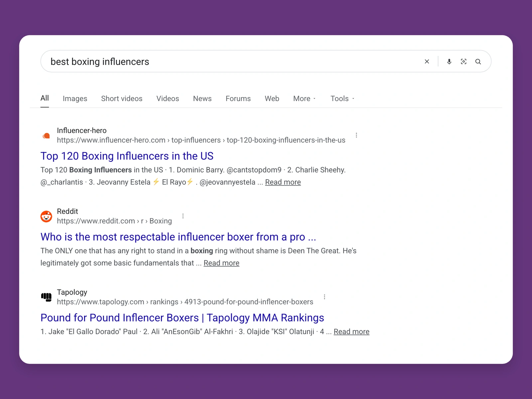
Task: Open three-dot menu for Reddit result
Action: pos(183,216)
